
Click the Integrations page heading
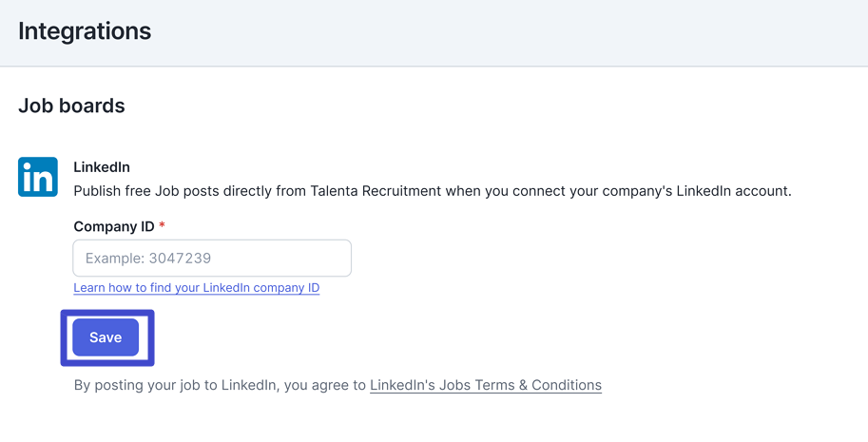tap(85, 31)
